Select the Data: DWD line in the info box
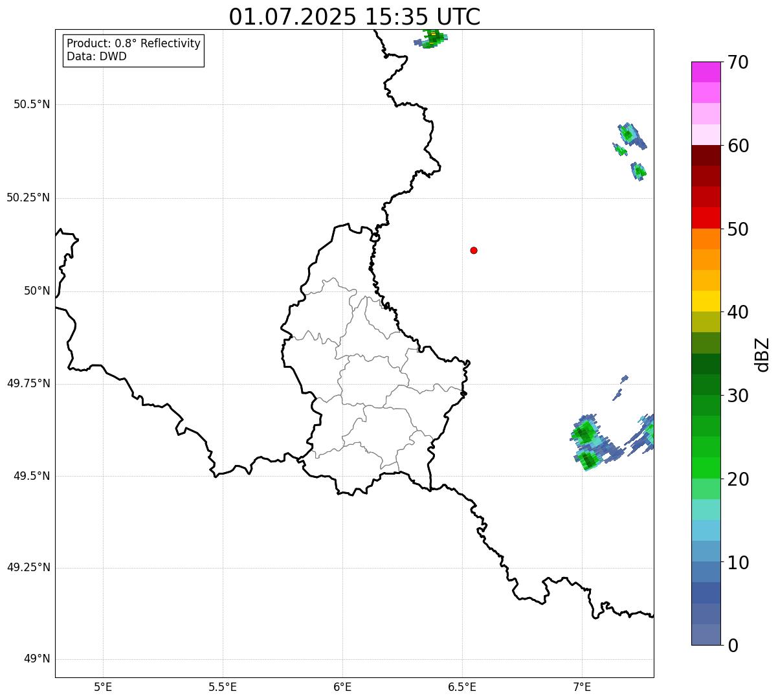Viewport: 778px width, 700px height. point(96,56)
